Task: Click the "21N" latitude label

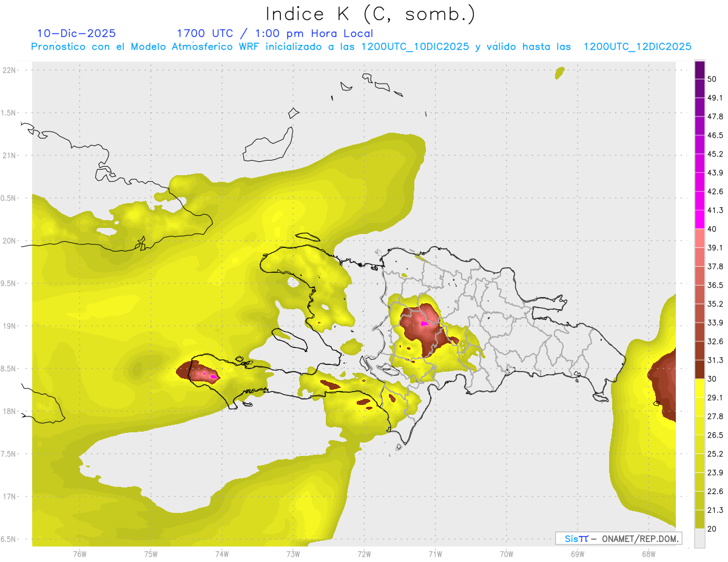Action: tap(9, 155)
